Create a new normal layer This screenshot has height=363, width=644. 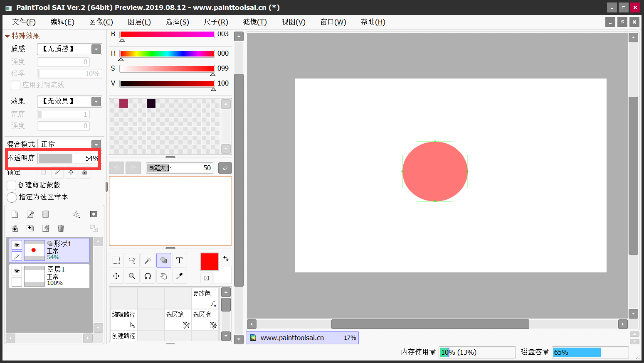[x=15, y=214]
